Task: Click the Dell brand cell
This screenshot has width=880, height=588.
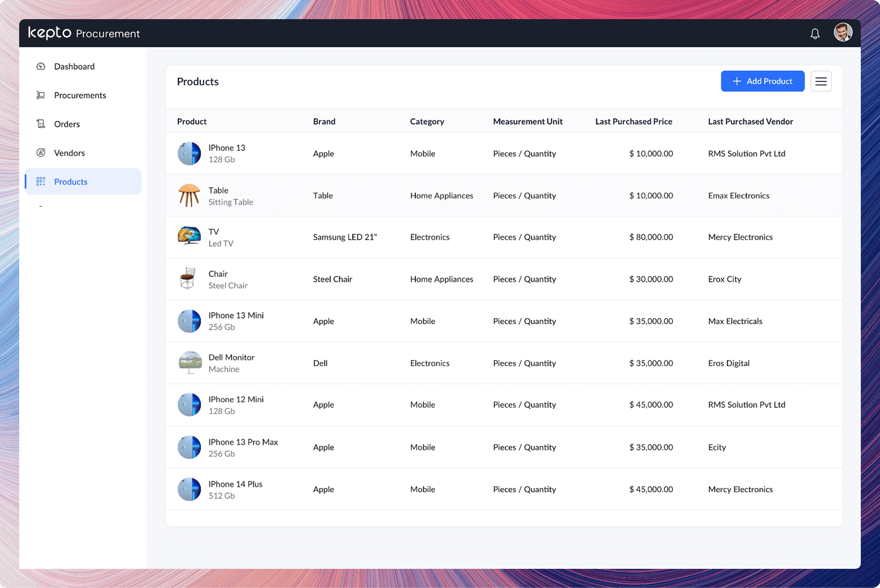Action: (320, 363)
